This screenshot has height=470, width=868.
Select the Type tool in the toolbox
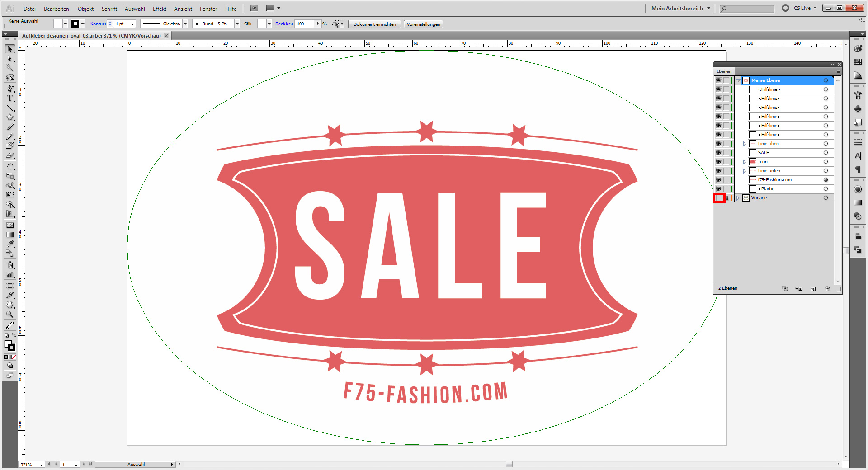click(x=10, y=98)
